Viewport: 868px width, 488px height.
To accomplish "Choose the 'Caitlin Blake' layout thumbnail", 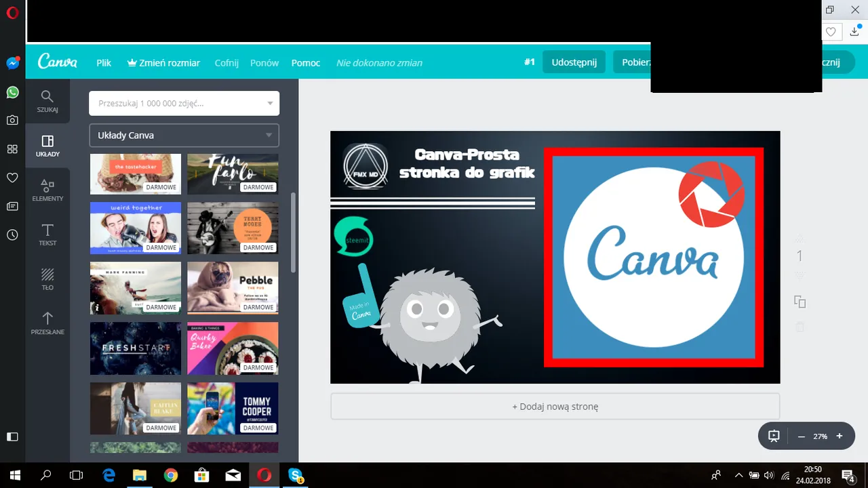I will pyautogui.click(x=136, y=408).
